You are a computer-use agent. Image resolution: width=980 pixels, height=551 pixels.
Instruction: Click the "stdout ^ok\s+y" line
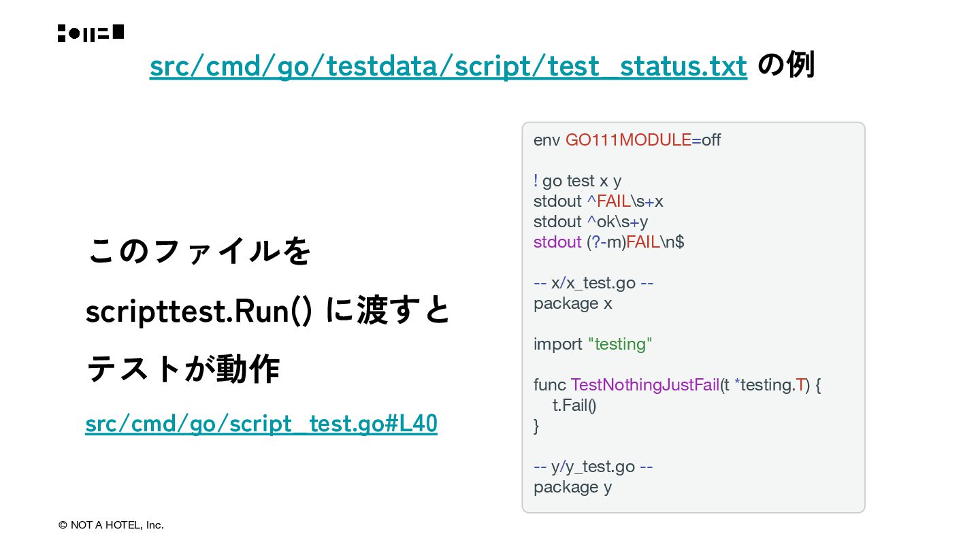point(590,222)
